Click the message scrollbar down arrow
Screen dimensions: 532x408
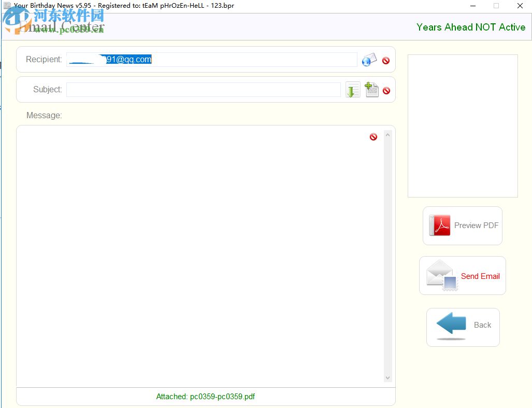pos(388,378)
